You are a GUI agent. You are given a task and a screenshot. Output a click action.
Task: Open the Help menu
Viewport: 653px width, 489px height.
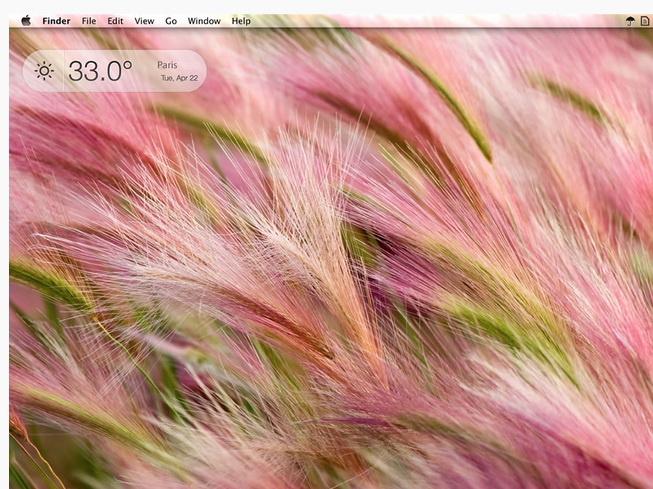tap(241, 21)
